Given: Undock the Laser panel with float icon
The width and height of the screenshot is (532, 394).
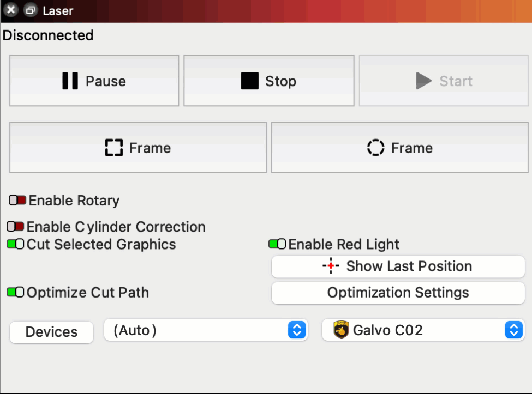Looking at the screenshot, I should click(x=31, y=10).
